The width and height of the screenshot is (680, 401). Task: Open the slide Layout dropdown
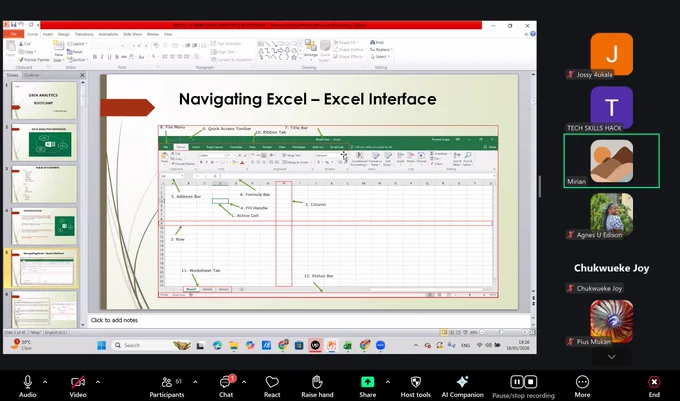[x=78, y=44]
